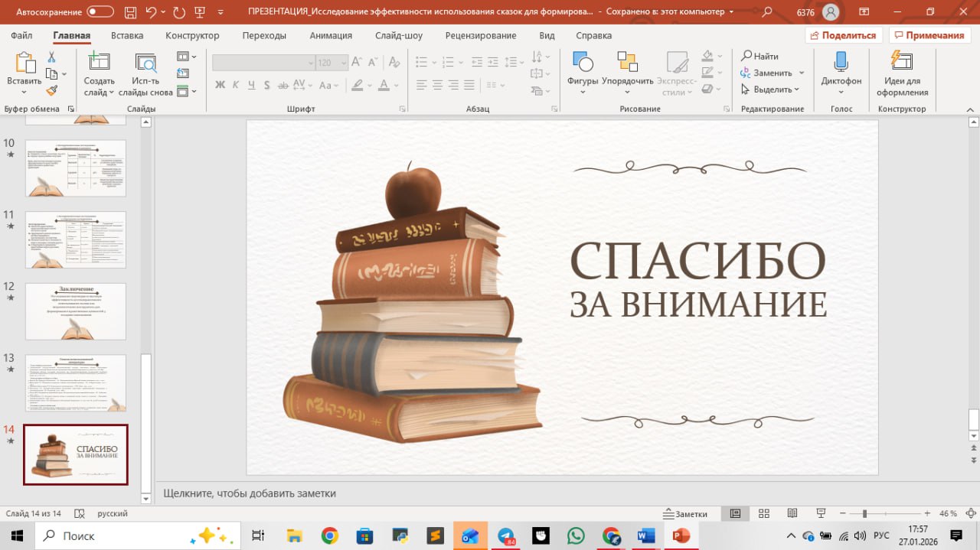
Task: Click the Share button
Action: (844, 35)
